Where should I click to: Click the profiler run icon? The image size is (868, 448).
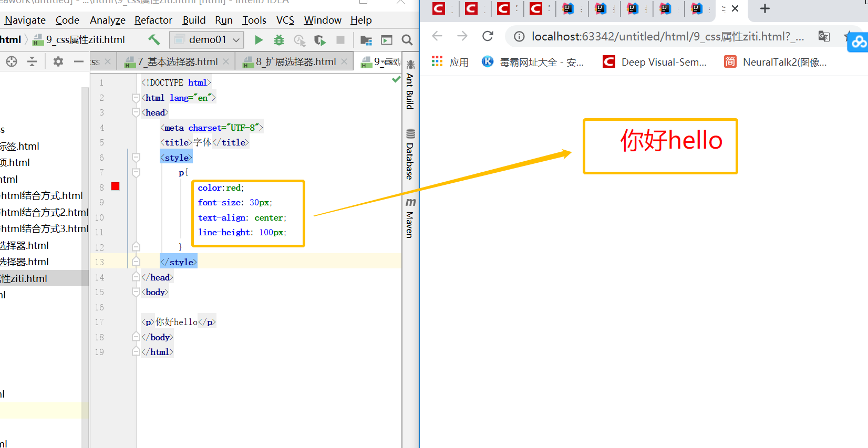(299, 40)
